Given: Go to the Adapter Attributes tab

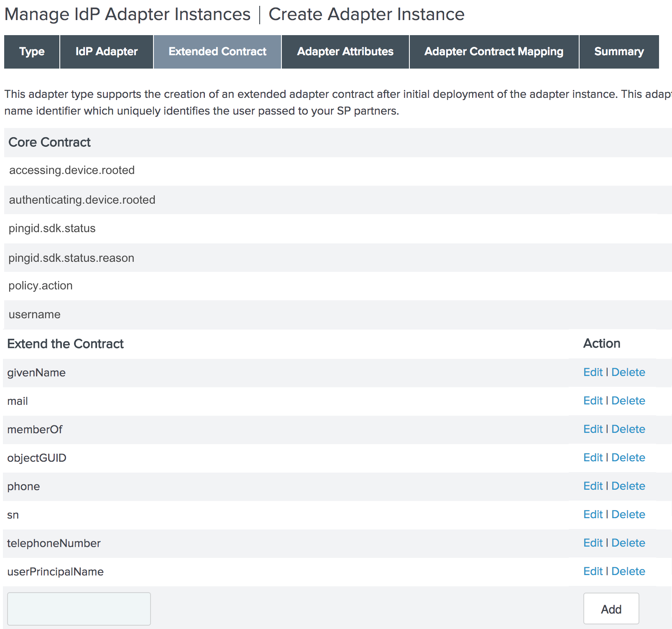Looking at the screenshot, I should (x=345, y=51).
